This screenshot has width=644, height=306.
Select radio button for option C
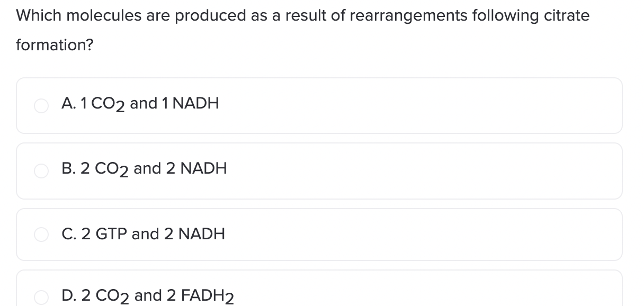point(42,235)
